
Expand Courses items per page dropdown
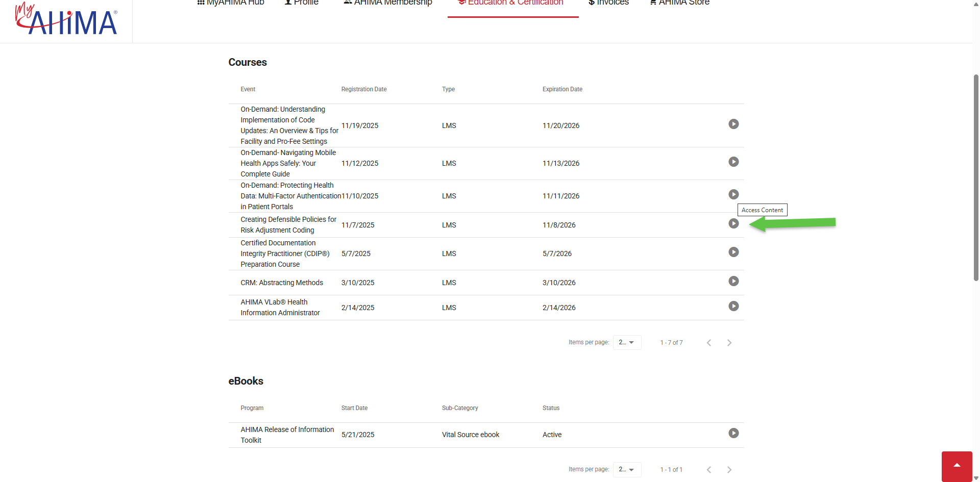point(627,342)
